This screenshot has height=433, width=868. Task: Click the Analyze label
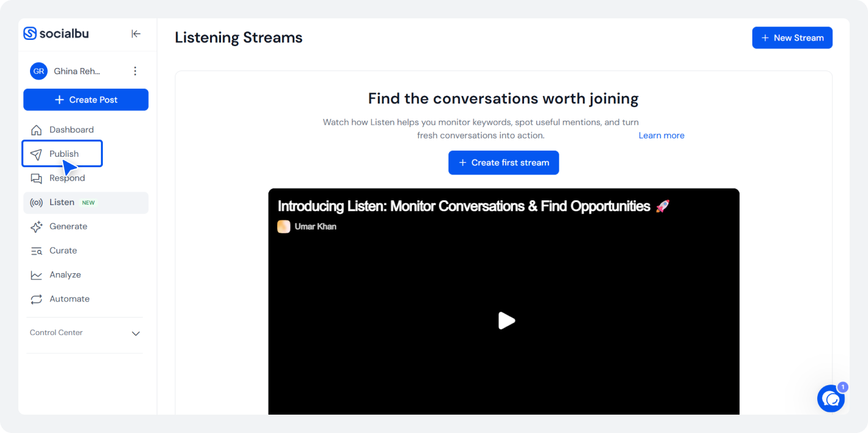pyautogui.click(x=65, y=275)
